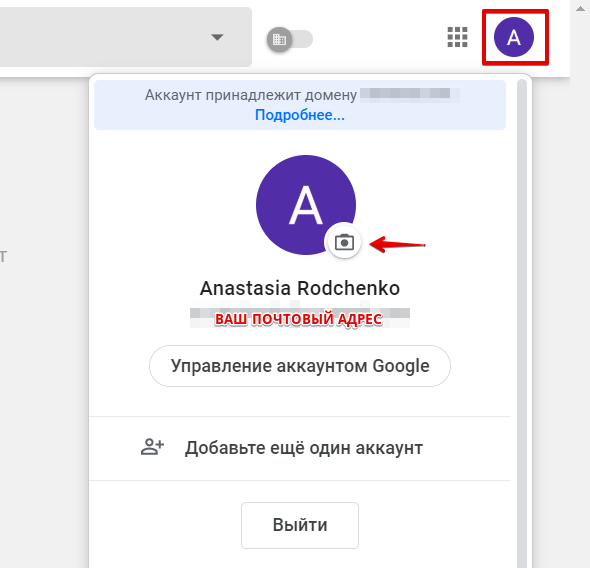Click the domain ownership notice banner
Viewport: 590px width, 568px height.
tap(300, 105)
